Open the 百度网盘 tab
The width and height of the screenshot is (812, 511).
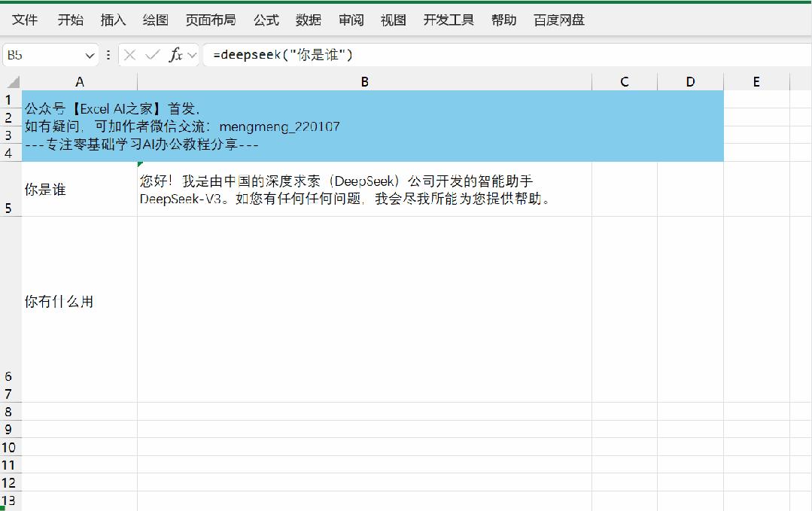557,20
